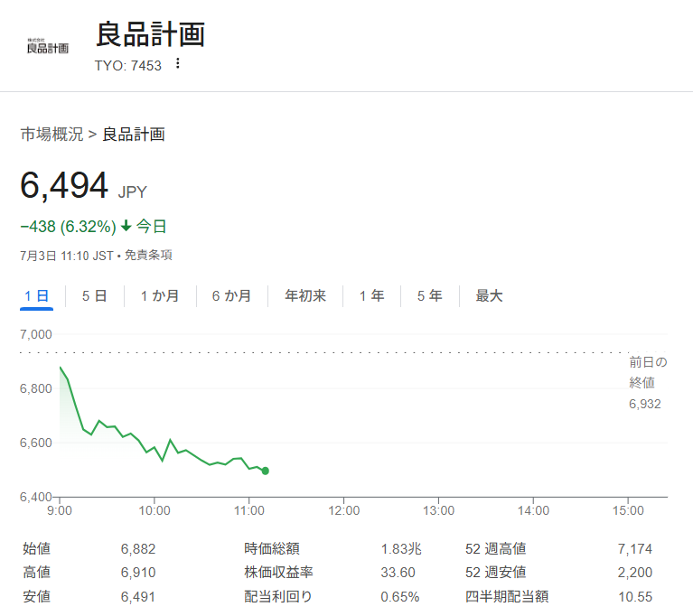Click the 52 週高値 value 7,174
Image resolution: width=693 pixels, height=616 pixels.
click(x=635, y=549)
